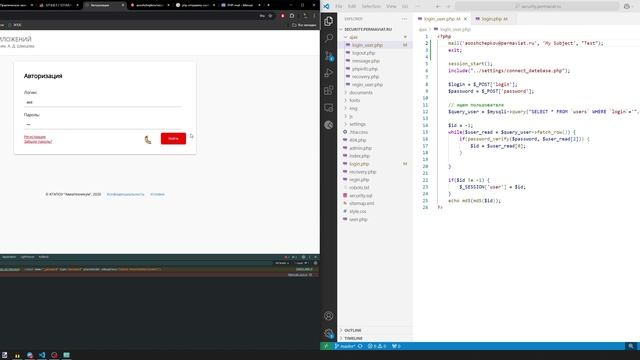Screen dimensions: 640x360
Task: Go forward with the editor navigation arrow
Action: (x=448, y=6)
